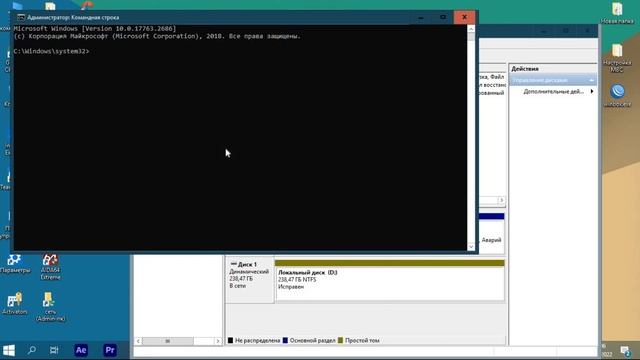Click right arrow of the tree pane scrollbar
Image resolution: width=640 pixels, height=360 pixels.
tap(218, 341)
